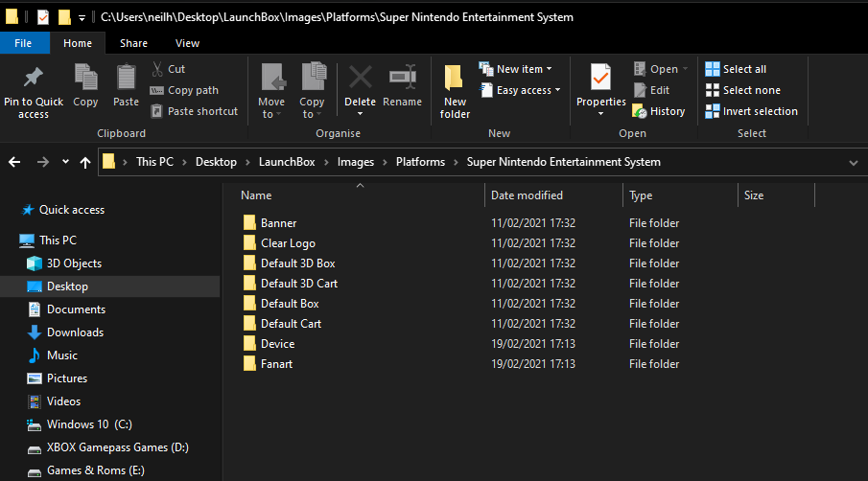The width and height of the screenshot is (868, 481).
Task: Switch to the Share ribbon tab
Action: 133,43
